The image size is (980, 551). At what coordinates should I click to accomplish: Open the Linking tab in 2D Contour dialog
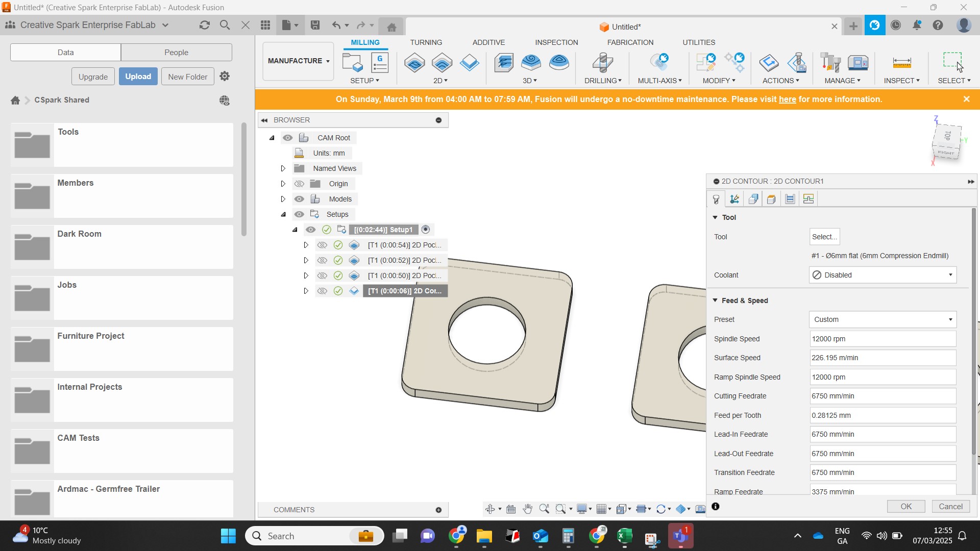[808, 199]
